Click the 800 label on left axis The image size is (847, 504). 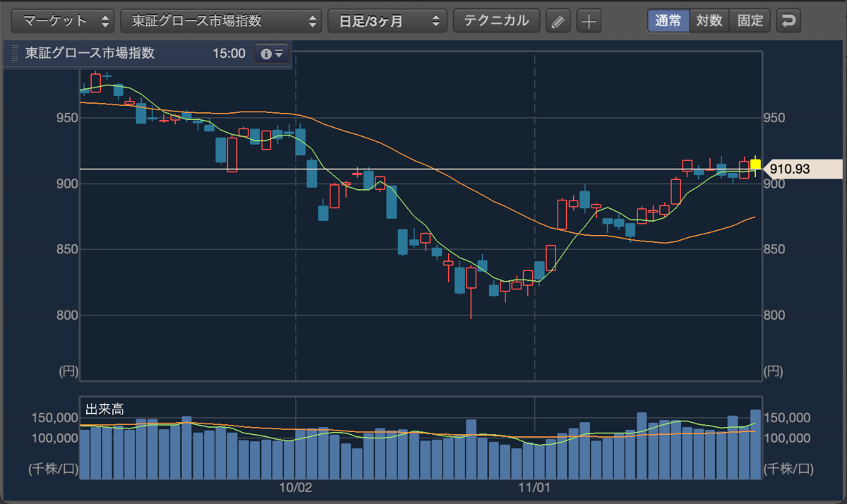(66, 316)
